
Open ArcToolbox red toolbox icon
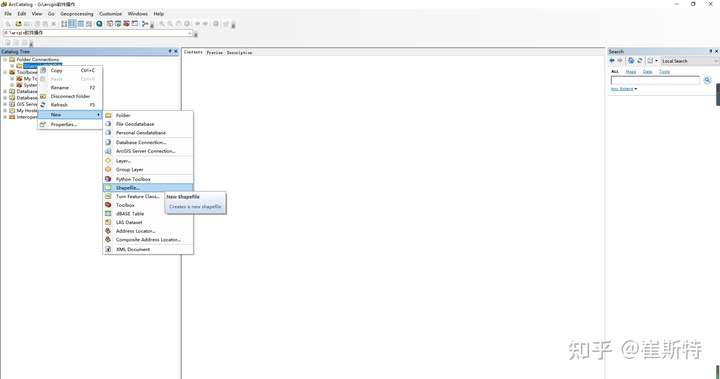(126, 24)
